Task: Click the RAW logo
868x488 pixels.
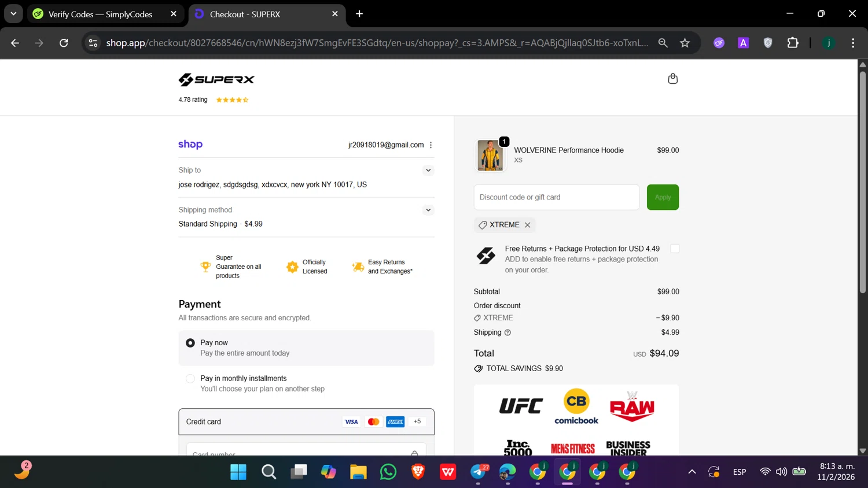Action: [x=632, y=406]
